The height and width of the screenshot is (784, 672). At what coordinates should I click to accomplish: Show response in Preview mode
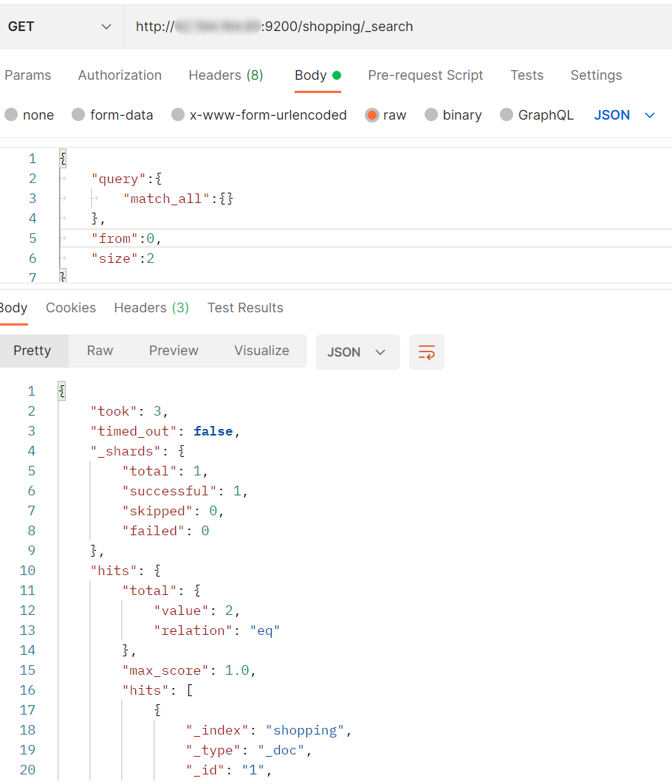pyautogui.click(x=174, y=351)
